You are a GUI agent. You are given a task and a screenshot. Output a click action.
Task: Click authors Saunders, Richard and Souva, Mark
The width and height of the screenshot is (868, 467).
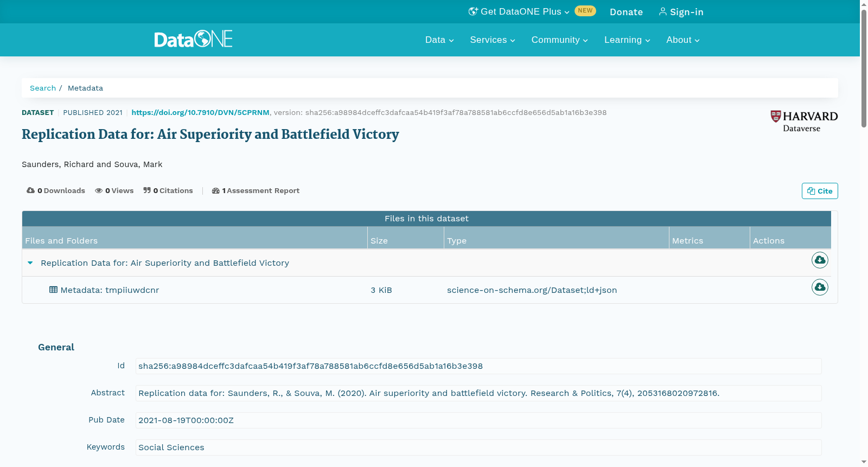92,164
